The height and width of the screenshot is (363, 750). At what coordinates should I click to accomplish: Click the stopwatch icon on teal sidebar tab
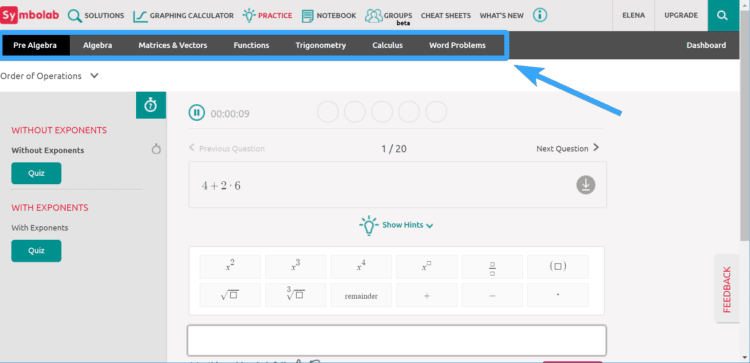151,105
